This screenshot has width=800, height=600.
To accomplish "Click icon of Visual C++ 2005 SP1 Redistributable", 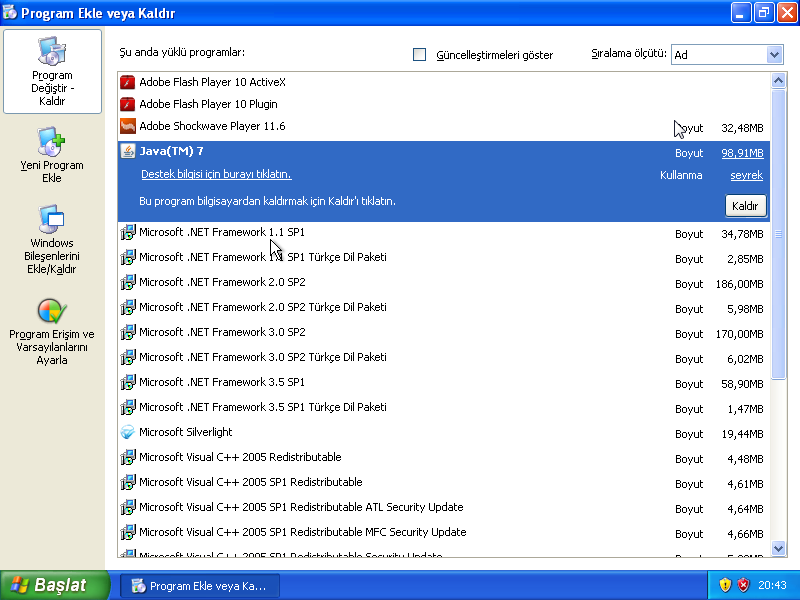I will (x=128, y=482).
